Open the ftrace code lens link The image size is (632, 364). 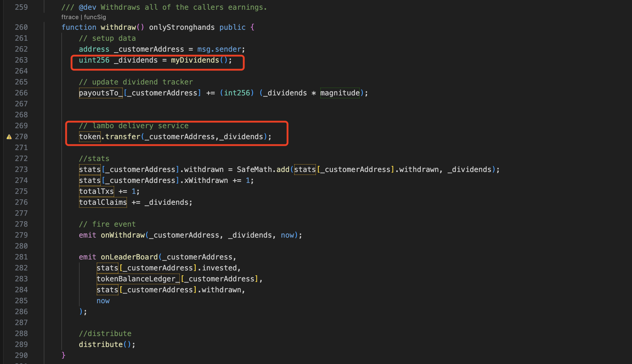click(70, 17)
